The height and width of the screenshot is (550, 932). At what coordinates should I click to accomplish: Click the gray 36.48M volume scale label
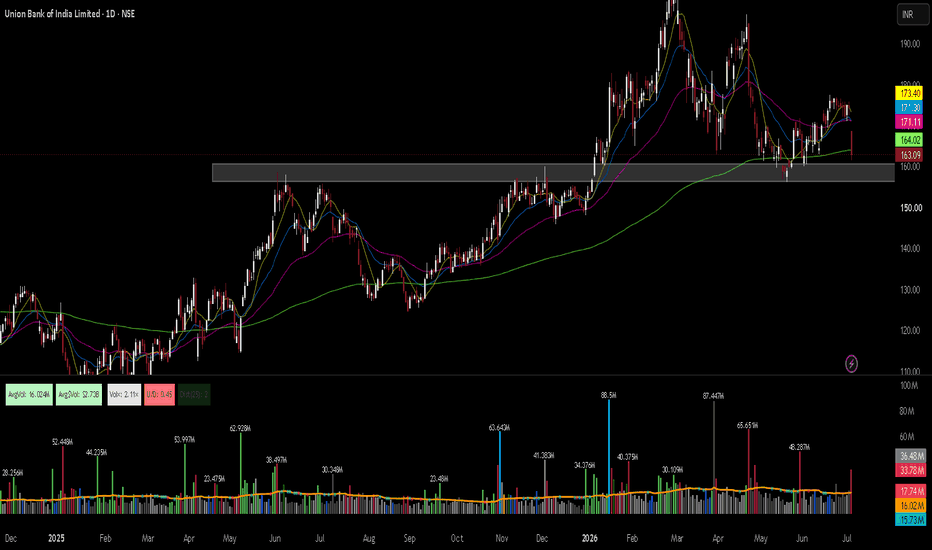click(911, 456)
